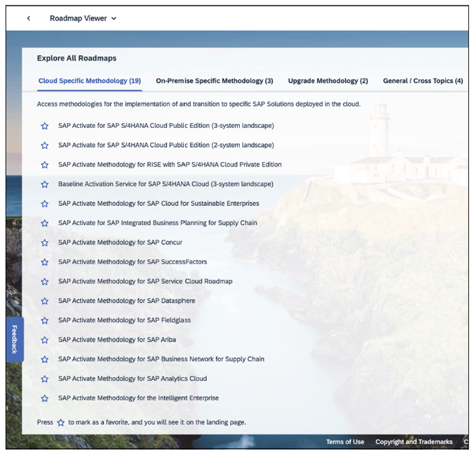This screenshot has width=476, height=453.
Task: Switch to Cloud Specific Methodology tab
Action: (x=90, y=81)
